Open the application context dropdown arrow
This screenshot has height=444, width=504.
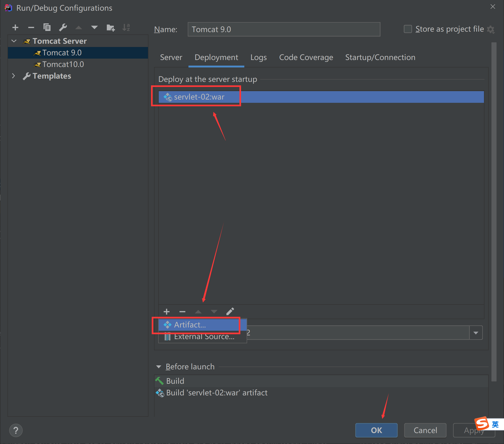coord(476,333)
